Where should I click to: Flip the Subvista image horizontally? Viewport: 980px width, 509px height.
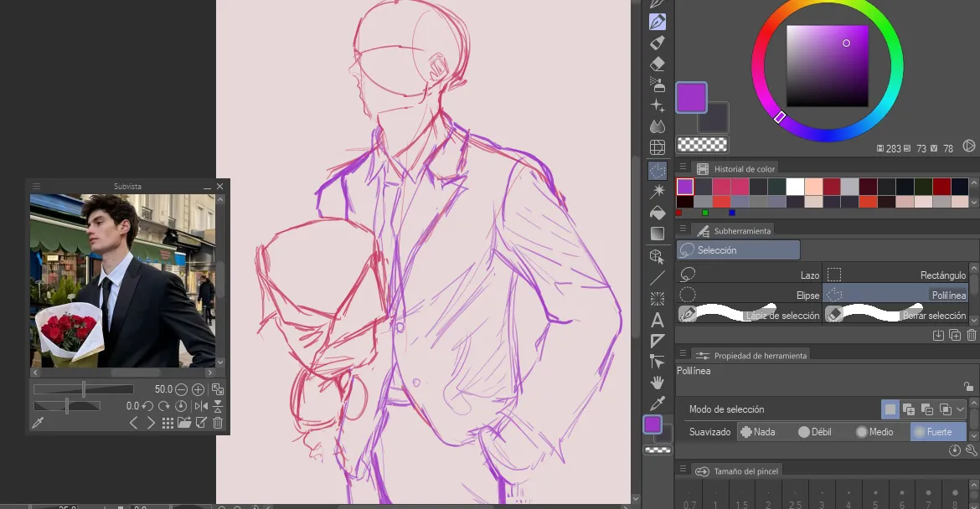coord(201,406)
